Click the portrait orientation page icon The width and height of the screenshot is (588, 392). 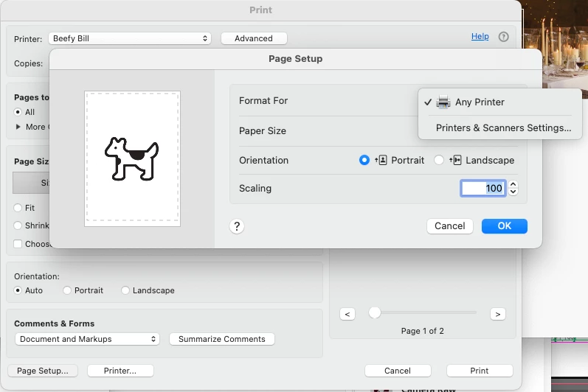[x=381, y=160]
